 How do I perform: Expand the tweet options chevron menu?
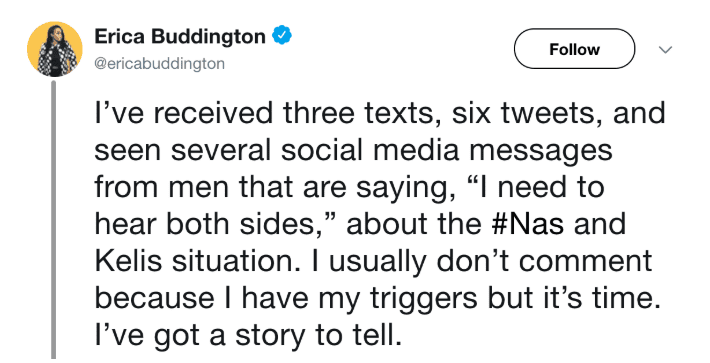click(x=665, y=49)
